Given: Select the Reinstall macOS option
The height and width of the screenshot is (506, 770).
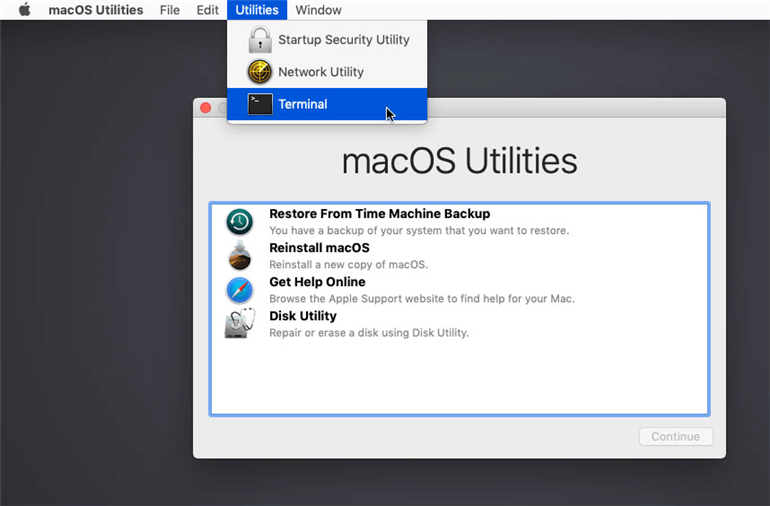Looking at the screenshot, I should [459, 256].
